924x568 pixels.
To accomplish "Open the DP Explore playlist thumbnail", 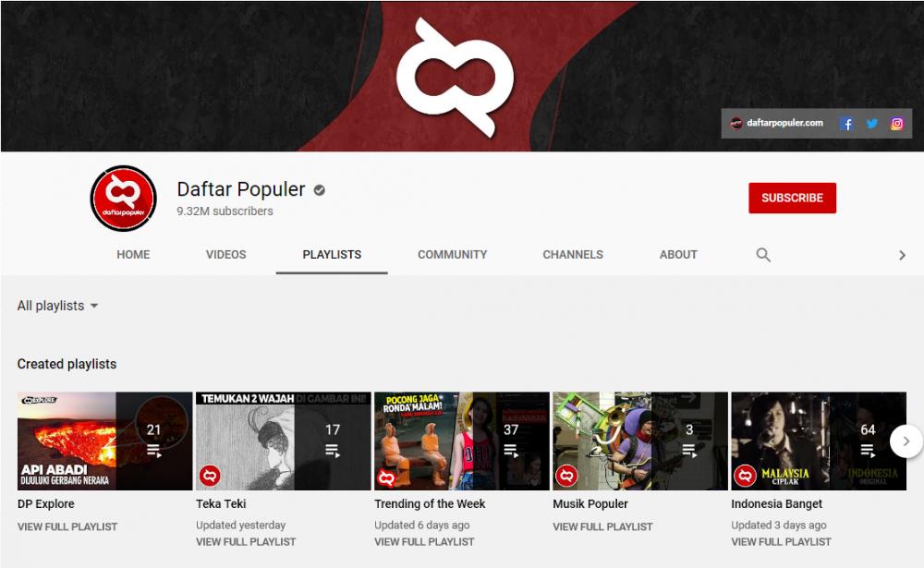I will (x=105, y=441).
